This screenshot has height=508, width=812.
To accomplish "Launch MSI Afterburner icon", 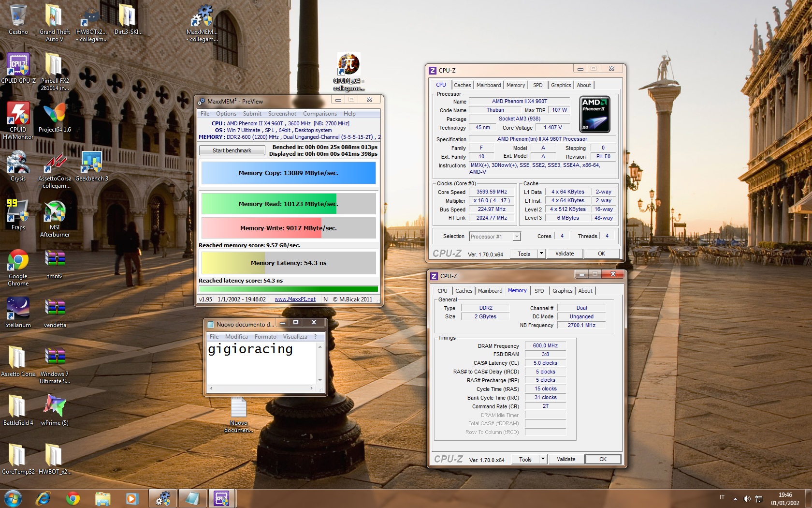I will point(55,218).
